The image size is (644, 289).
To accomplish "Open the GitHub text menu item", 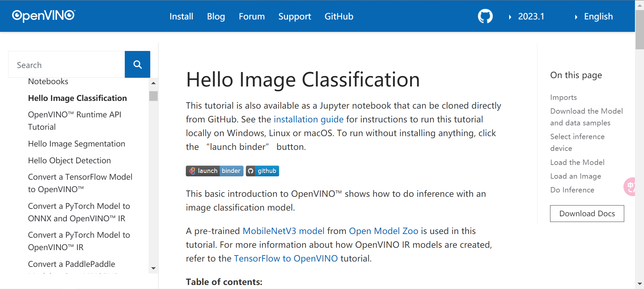I will click(339, 16).
